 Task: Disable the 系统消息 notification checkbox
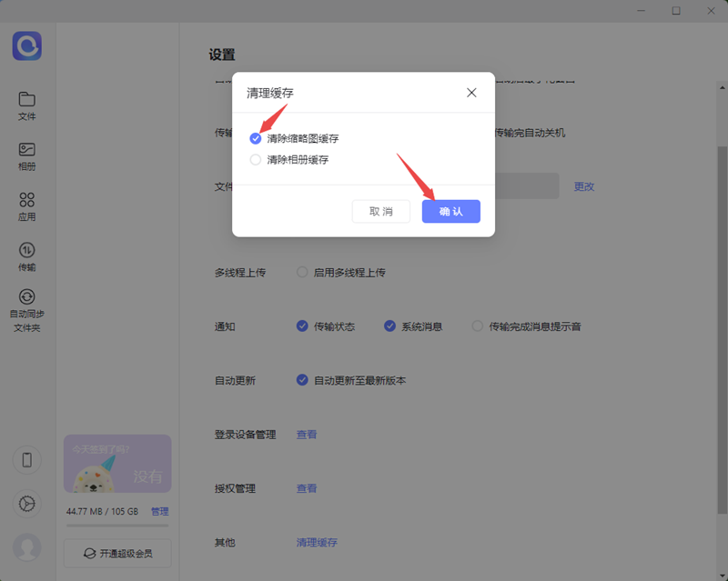[x=390, y=326]
